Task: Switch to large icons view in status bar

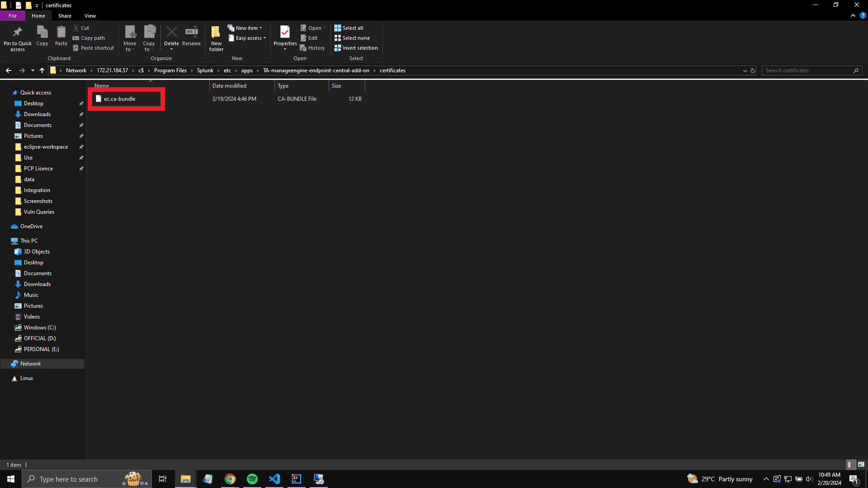Action: pos(861,465)
